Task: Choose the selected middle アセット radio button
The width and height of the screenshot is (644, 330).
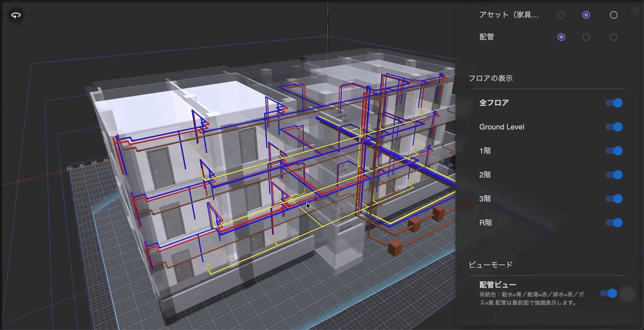Action: pyautogui.click(x=586, y=15)
